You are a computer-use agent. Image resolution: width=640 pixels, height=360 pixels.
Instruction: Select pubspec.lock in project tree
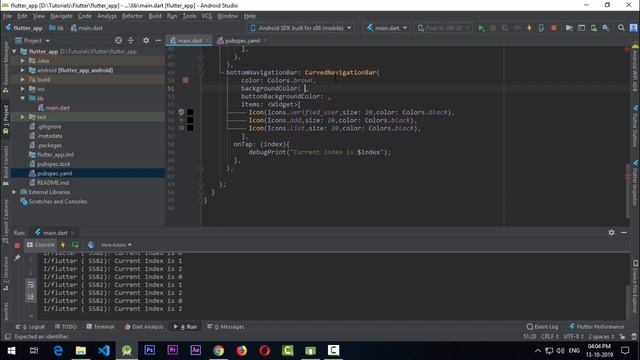click(x=50, y=164)
